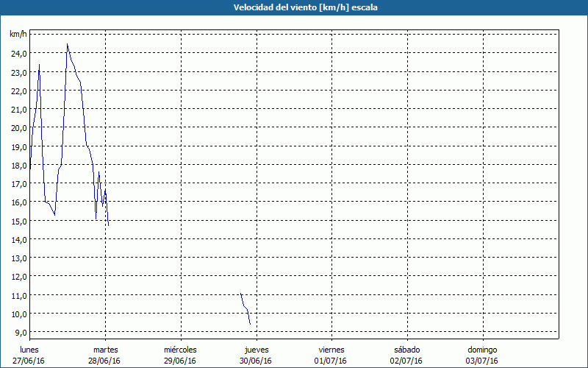Click the "lunes" day label
The height and width of the screenshot is (368, 588).
click(x=29, y=350)
